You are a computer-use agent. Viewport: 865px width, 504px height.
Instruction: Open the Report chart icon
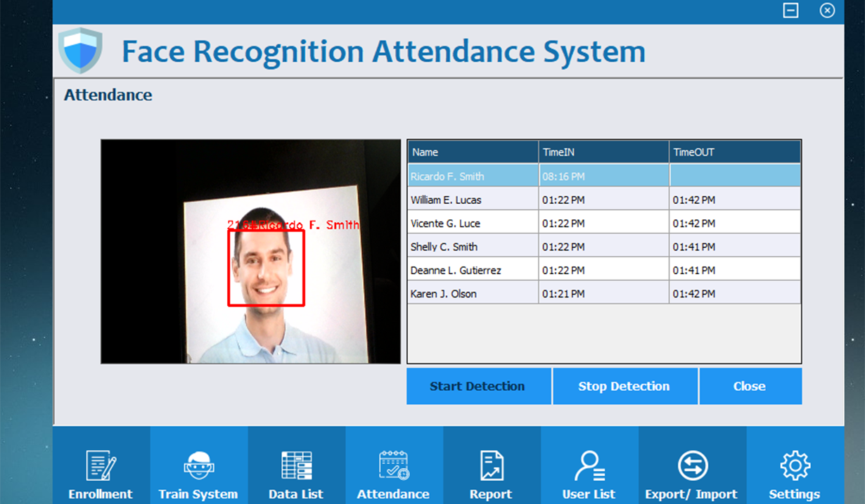click(x=491, y=466)
